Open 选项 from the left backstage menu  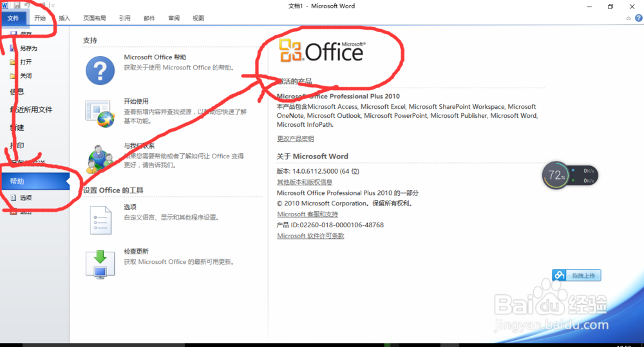tap(26, 198)
